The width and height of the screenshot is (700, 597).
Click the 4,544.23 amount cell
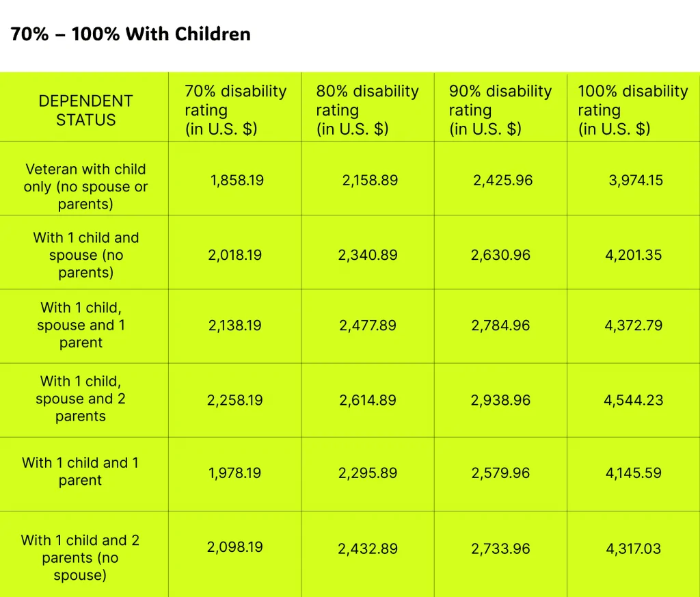[x=633, y=400]
